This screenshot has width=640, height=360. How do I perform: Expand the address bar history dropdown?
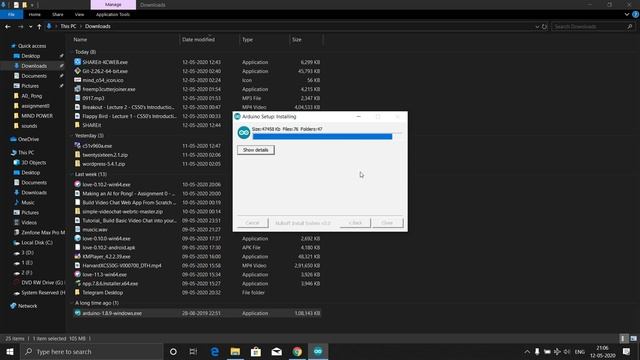[537, 27]
